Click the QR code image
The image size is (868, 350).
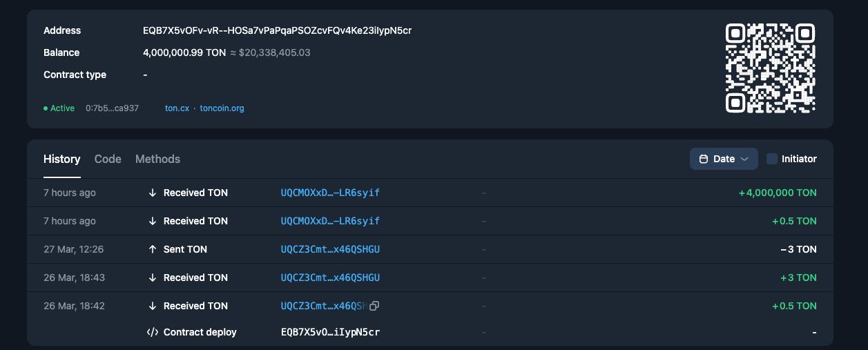click(x=770, y=68)
